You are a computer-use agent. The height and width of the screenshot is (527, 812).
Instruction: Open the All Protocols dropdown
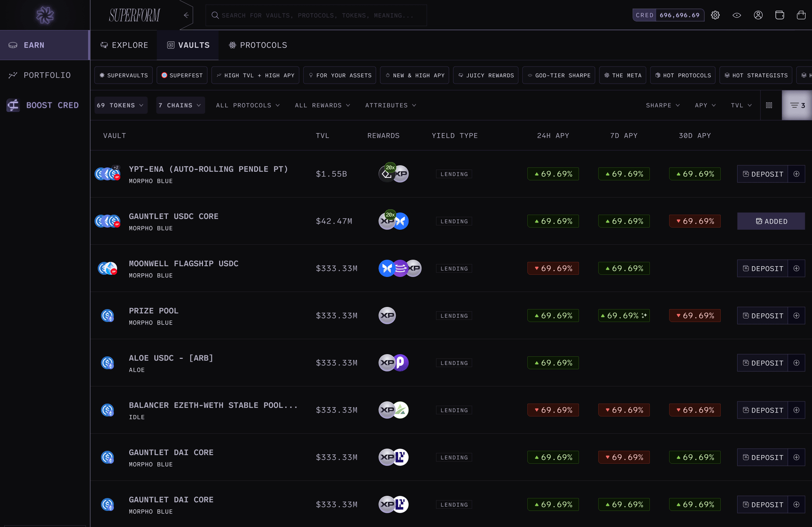point(248,105)
